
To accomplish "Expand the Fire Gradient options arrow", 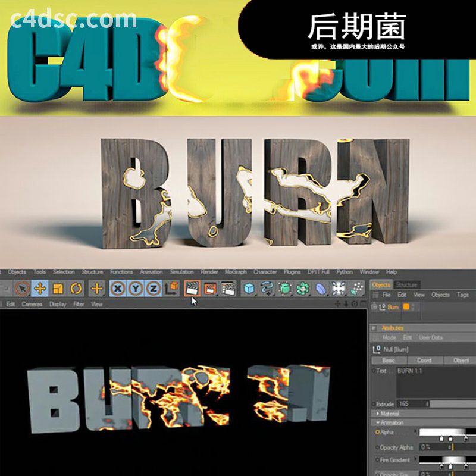I will click(415, 459).
